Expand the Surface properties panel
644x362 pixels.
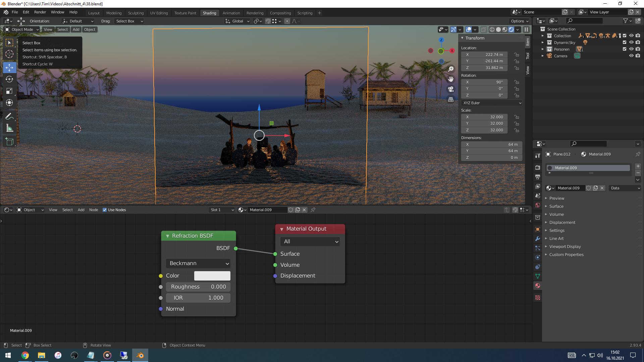point(556,206)
